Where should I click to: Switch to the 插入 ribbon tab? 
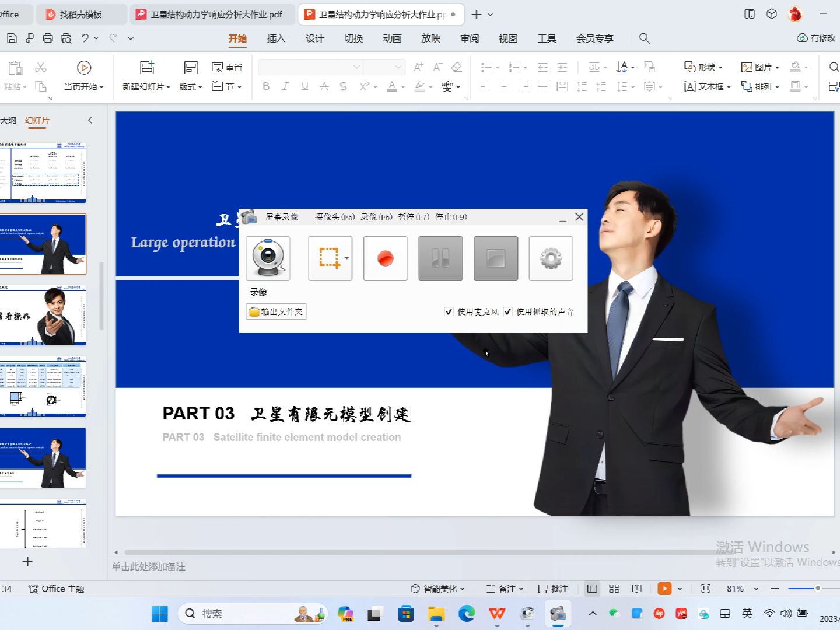(275, 38)
